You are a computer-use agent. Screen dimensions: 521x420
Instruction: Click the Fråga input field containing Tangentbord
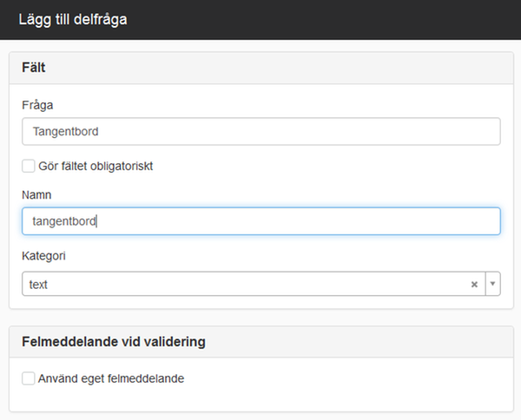coord(261,132)
